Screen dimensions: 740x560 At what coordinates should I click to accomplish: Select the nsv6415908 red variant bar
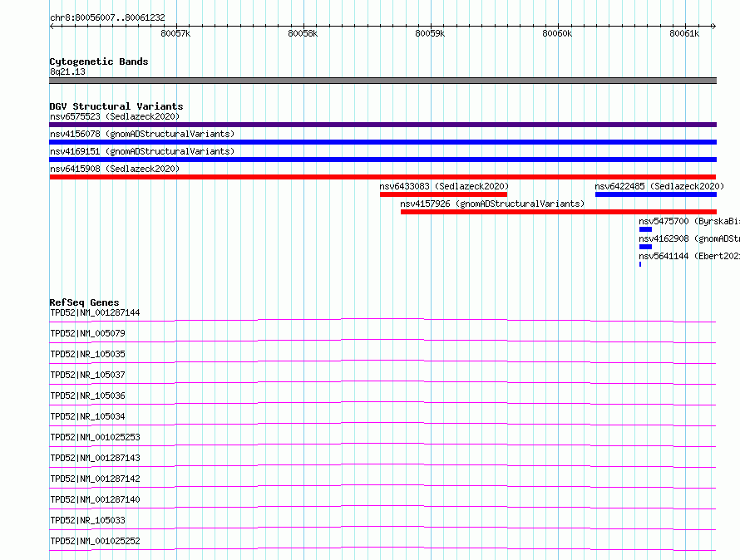pos(382,177)
